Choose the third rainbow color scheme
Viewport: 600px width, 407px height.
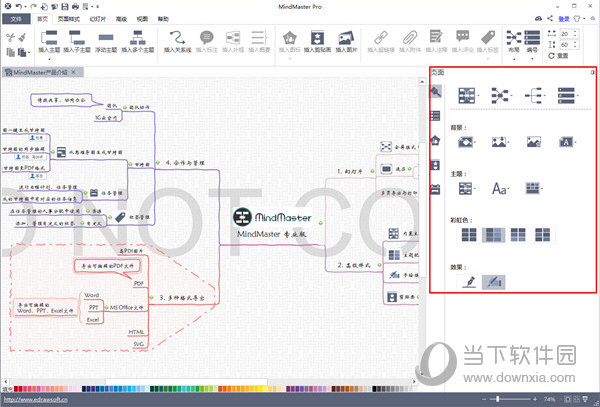point(518,234)
